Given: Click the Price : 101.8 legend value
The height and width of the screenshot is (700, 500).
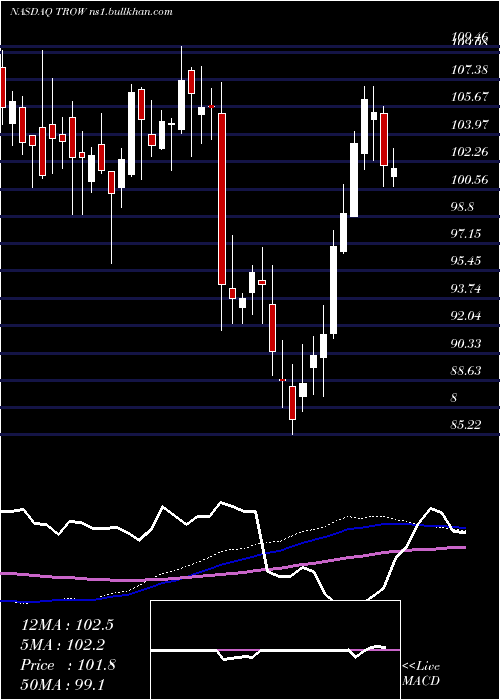Looking at the screenshot, I should (68, 665).
